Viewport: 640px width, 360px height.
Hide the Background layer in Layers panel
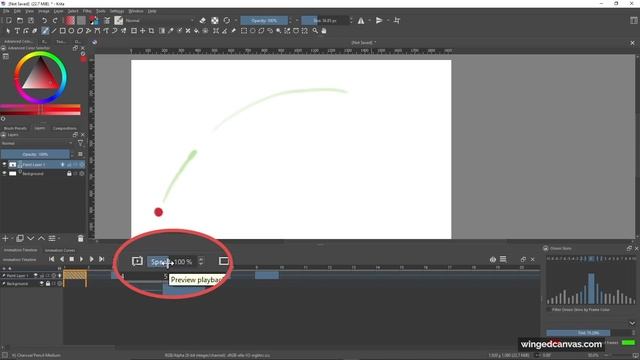pos(4,173)
